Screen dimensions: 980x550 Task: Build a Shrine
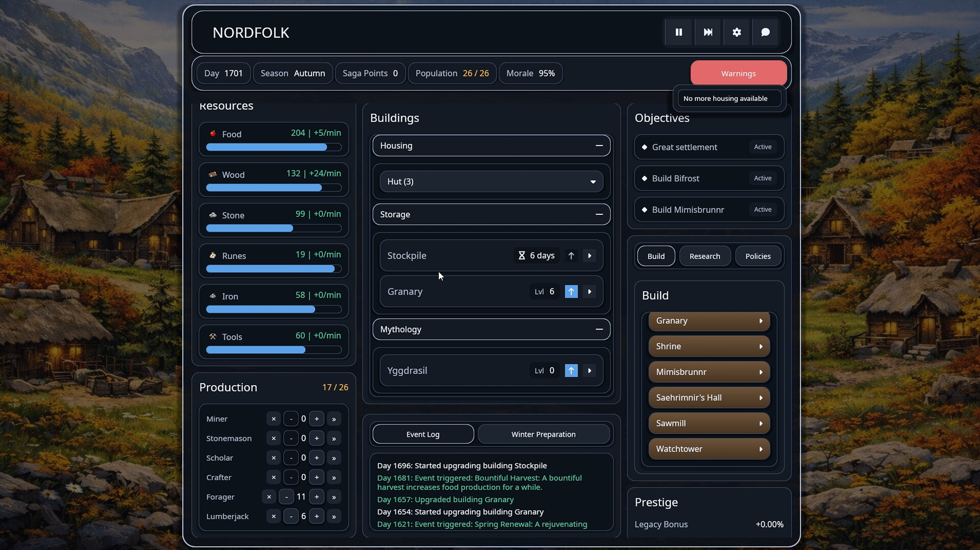click(x=709, y=346)
